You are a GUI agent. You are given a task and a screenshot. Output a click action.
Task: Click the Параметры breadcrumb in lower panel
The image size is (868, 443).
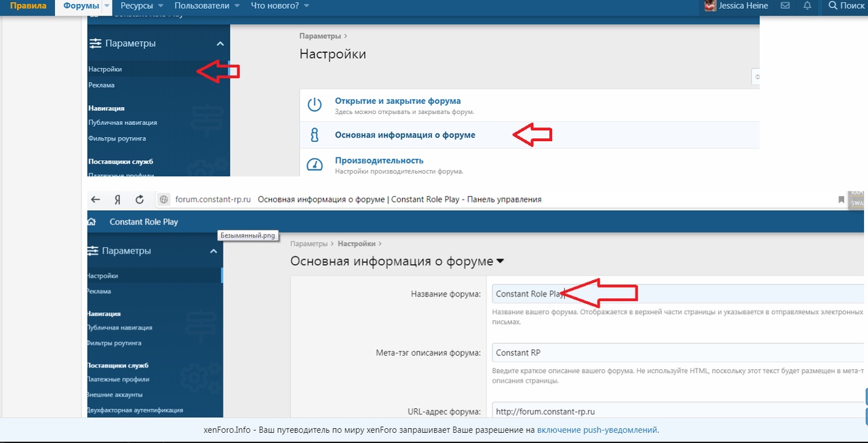[x=309, y=244]
